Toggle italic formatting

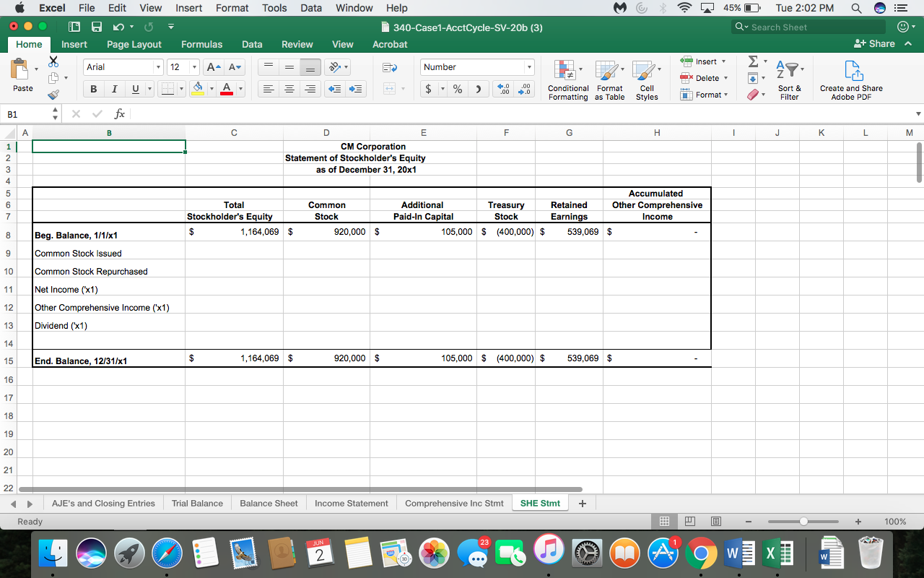[113, 88]
